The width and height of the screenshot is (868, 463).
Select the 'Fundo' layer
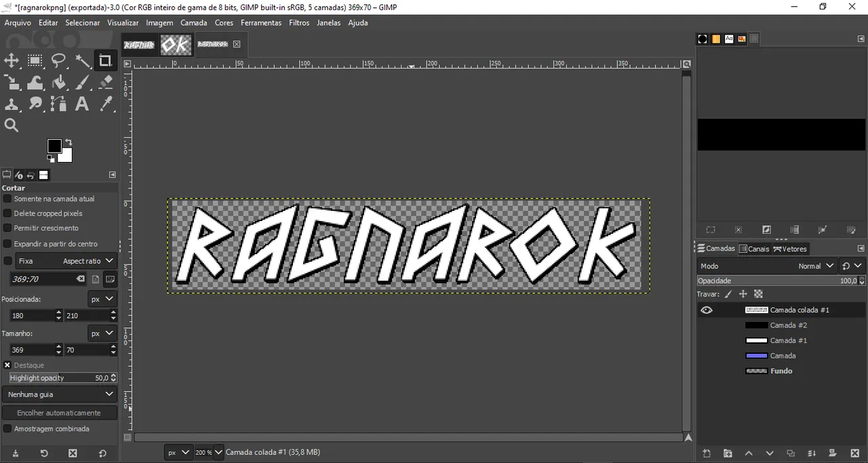(x=782, y=371)
